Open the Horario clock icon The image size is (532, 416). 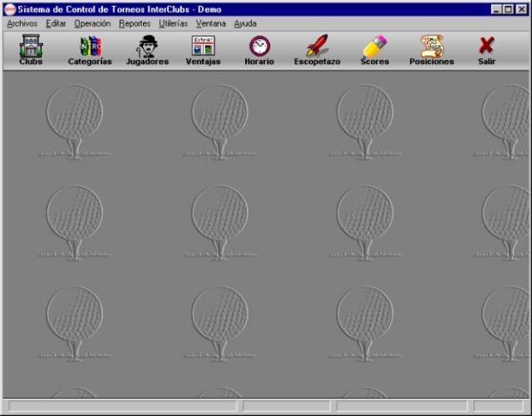click(259, 50)
